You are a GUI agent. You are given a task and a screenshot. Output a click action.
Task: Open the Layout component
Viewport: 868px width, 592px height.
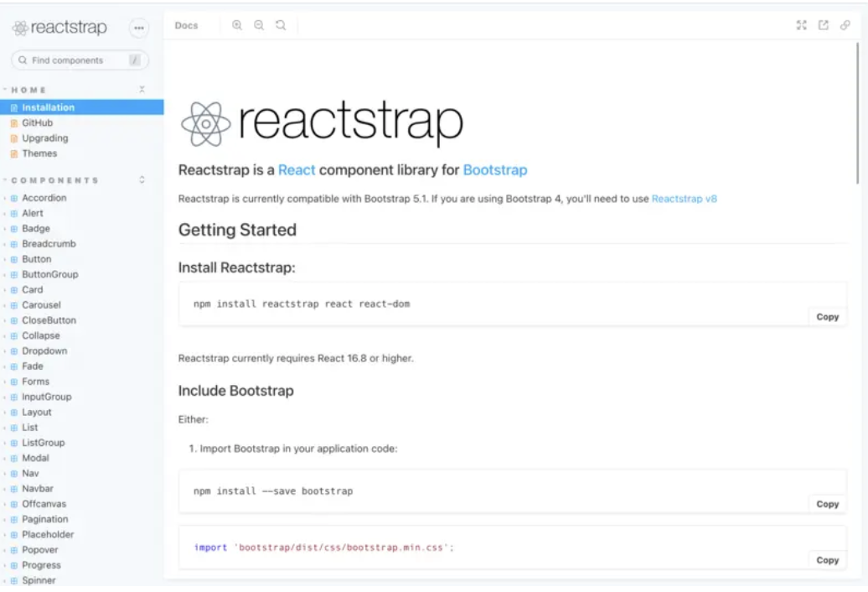pos(37,412)
